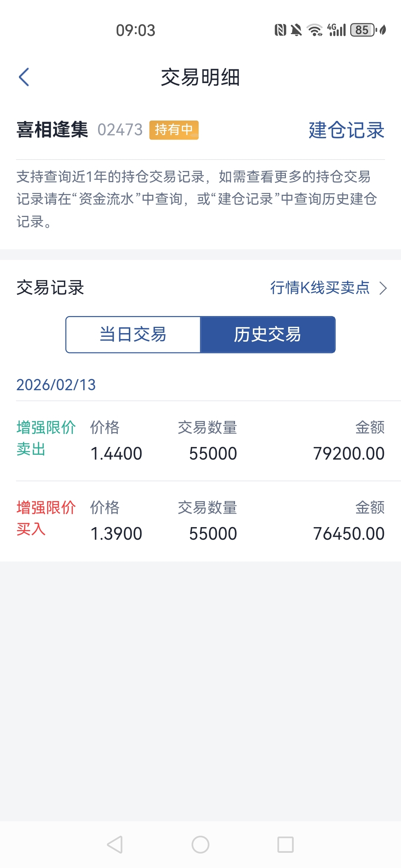Tap the sell amount 79200.00
Image resolution: width=401 pixels, height=868 pixels.
point(349,454)
